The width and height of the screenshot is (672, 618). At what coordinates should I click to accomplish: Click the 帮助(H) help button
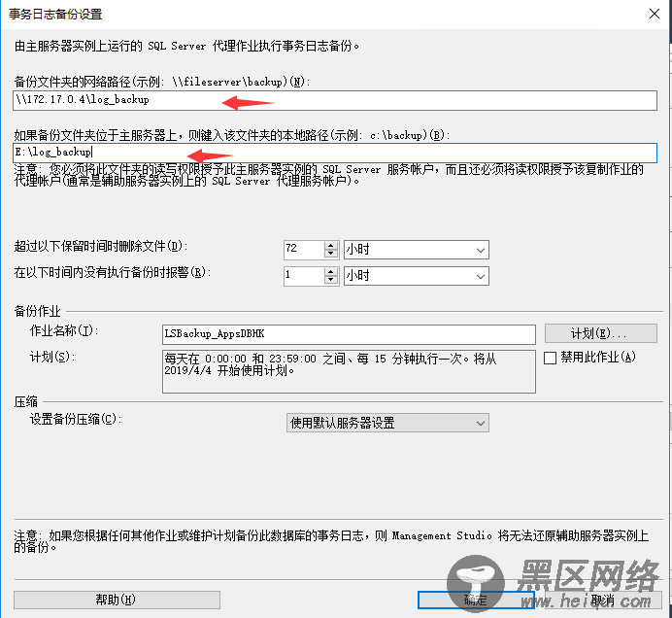[x=117, y=600]
